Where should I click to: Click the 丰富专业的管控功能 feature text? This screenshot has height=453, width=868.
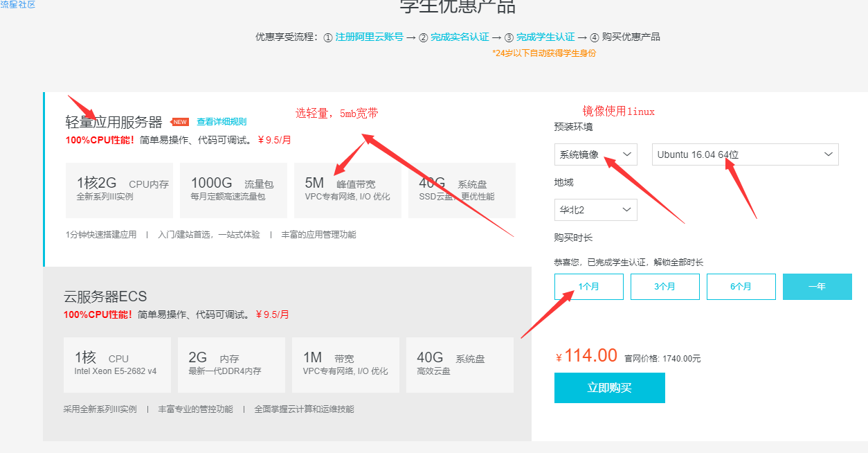point(195,409)
